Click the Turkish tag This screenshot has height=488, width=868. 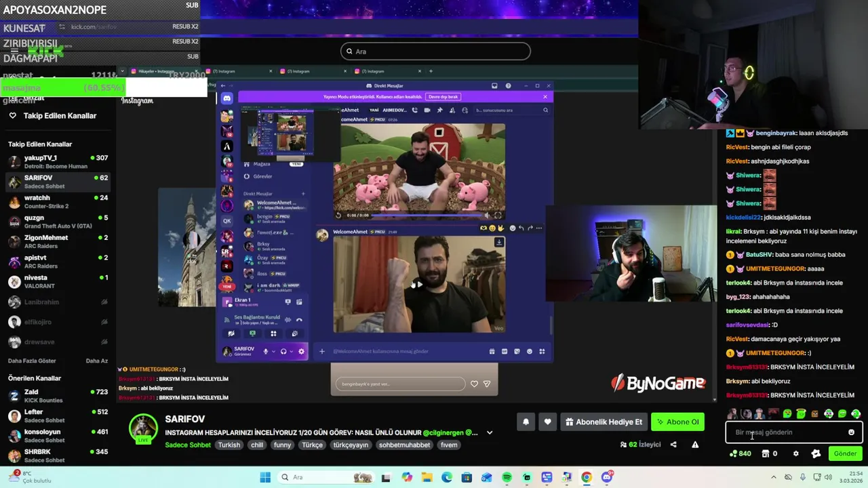point(229,445)
